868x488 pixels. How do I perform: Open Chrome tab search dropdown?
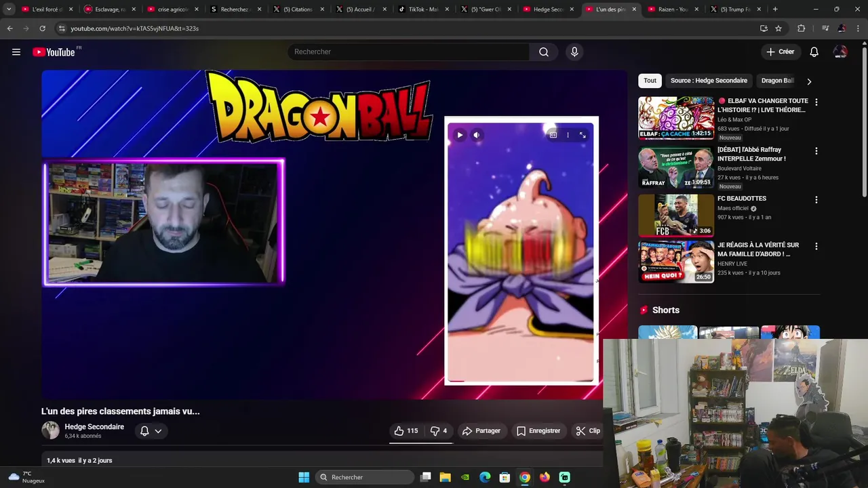point(9,9)
